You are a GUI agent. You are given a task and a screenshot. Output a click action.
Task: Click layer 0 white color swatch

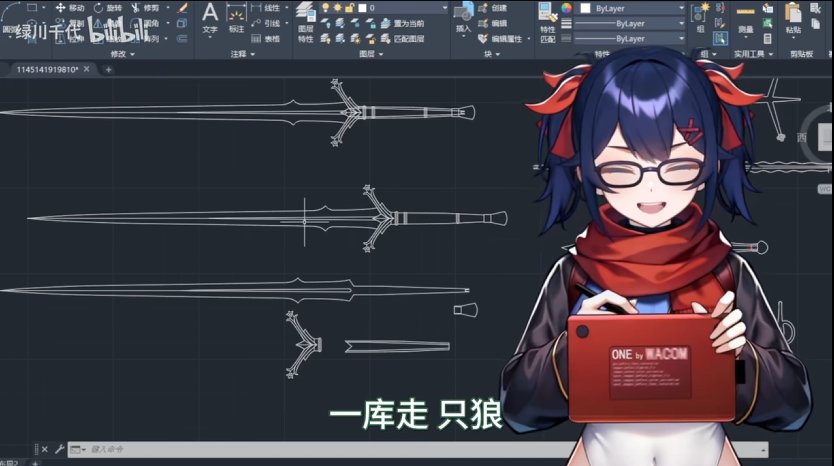click(x=362, y=8)
